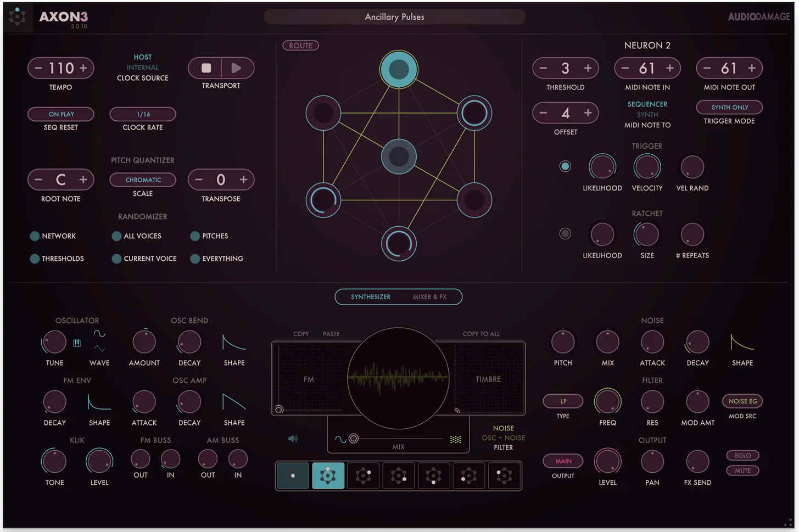Open the LP filter type dropdown
799x532 pixels.
click(x=563, y=401)
